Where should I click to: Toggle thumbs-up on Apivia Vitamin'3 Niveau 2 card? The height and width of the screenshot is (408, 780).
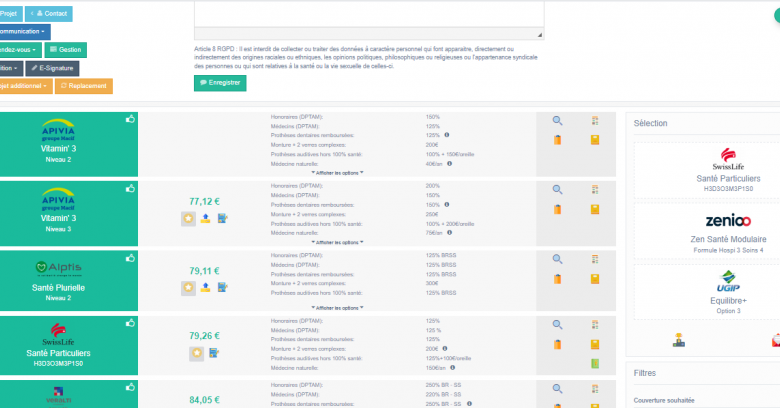click(130, 118)
